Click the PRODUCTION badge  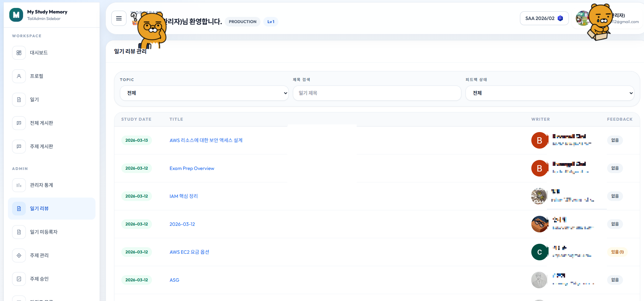[243, 22]
